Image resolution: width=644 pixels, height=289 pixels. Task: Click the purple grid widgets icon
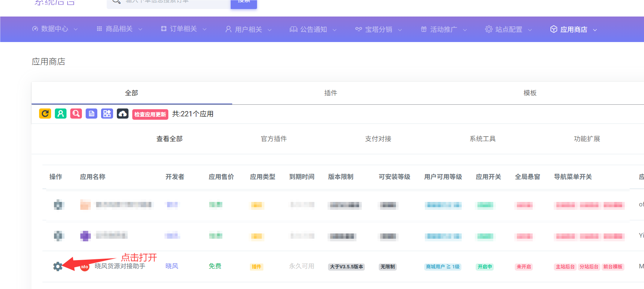pyautogui.click(x=107, y=114)
